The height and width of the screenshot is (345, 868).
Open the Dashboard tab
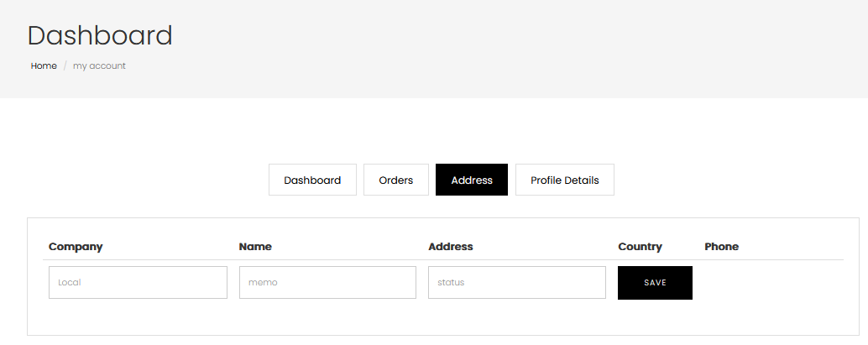[x=312, y=180]
